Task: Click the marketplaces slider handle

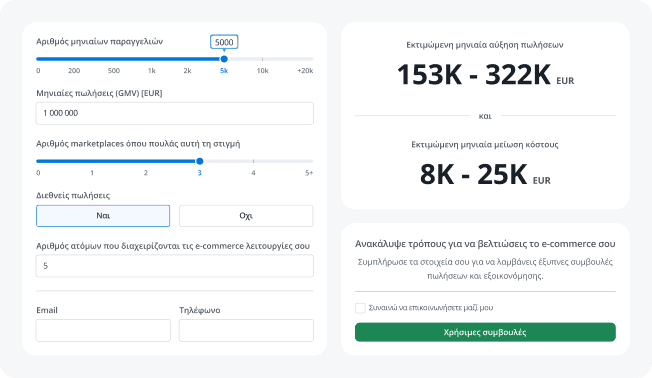Action: (x=200, y=161)
